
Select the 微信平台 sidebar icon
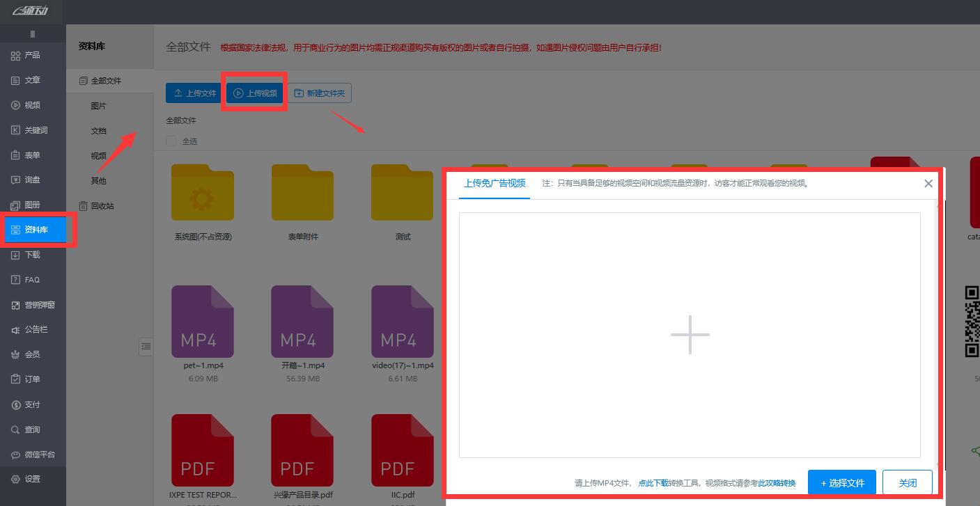(35, 454)
